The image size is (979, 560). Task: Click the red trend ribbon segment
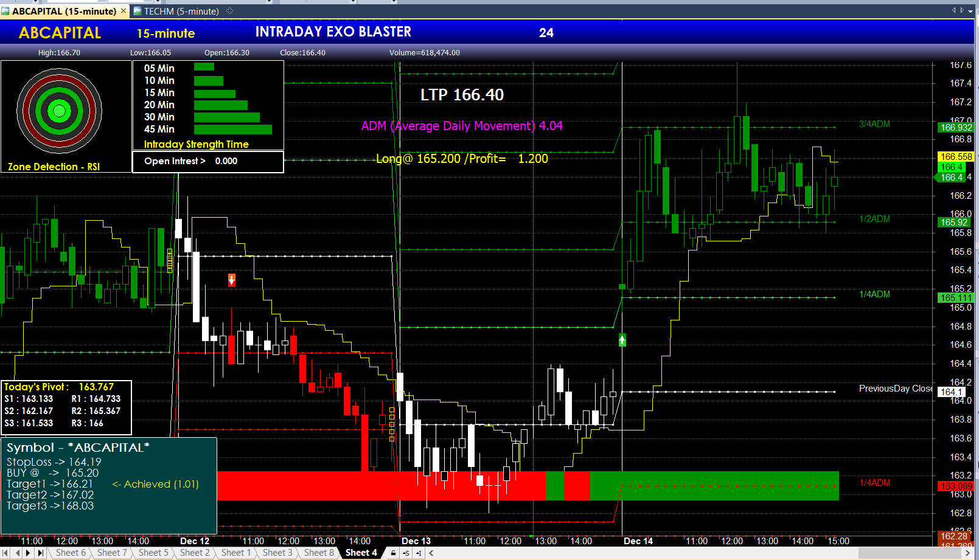(381, 486)
